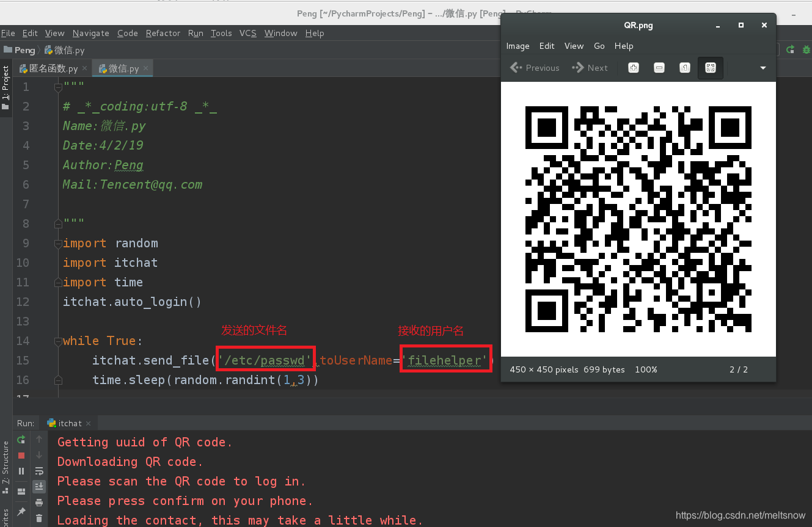Open the Structure tool window
The width and height of the screenshot is (812, 527).
[5, 469]
